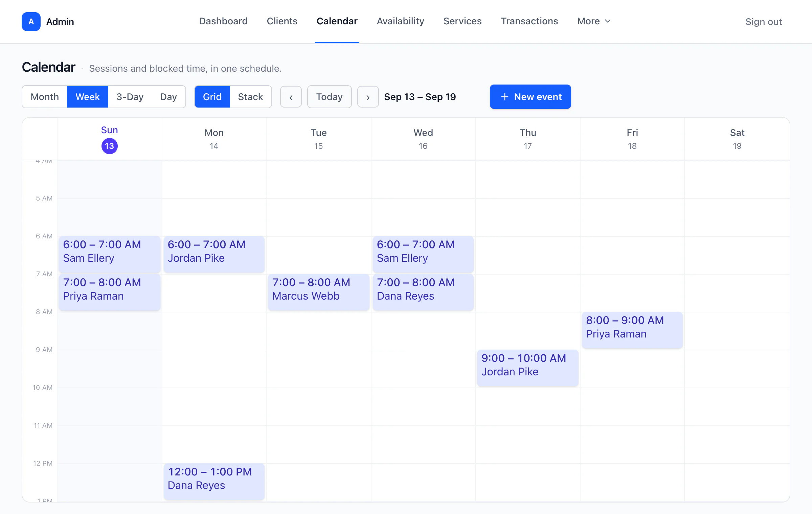Select Thu 17 day header
The height and width of the screenshot is (514, 812).
[528, 139]
